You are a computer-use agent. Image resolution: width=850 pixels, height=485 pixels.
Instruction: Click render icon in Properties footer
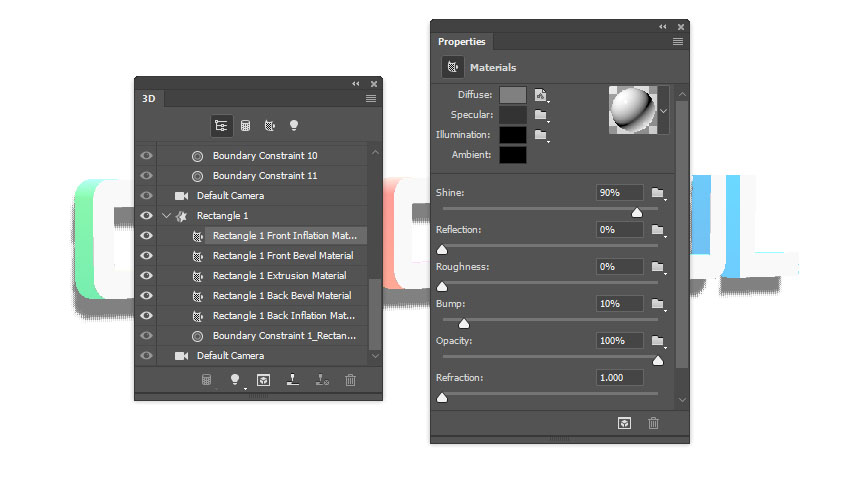click(x=624, y=423)
